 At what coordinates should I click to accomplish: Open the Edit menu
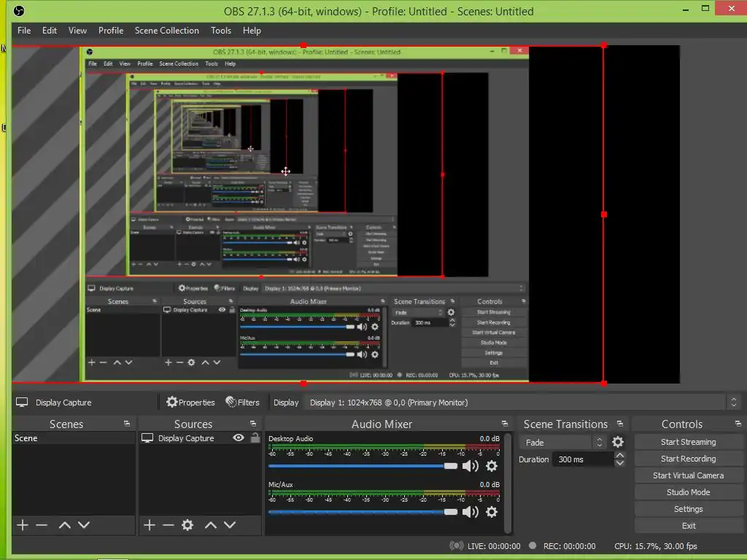(50, 31)
